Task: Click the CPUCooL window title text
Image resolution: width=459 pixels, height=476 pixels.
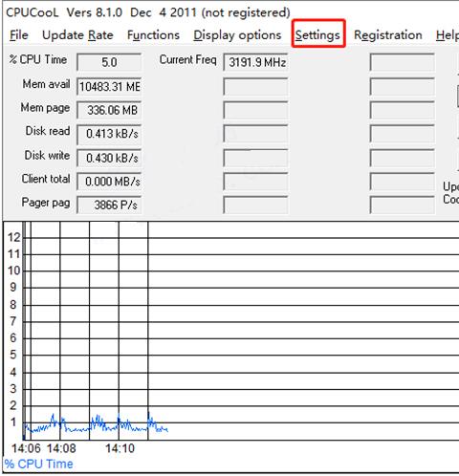Action: point(148,12)
